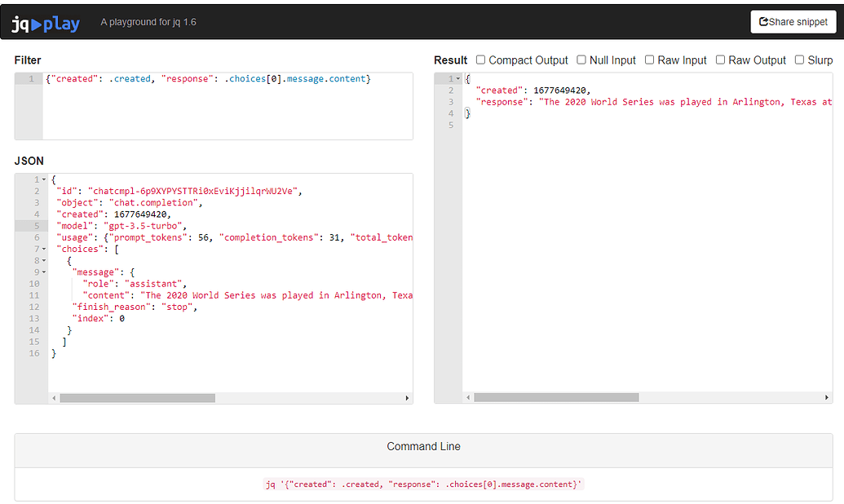844x504 pixels.
Task: Click "role": "assistant" line in JSON
Action: click(x=135, y=284)
